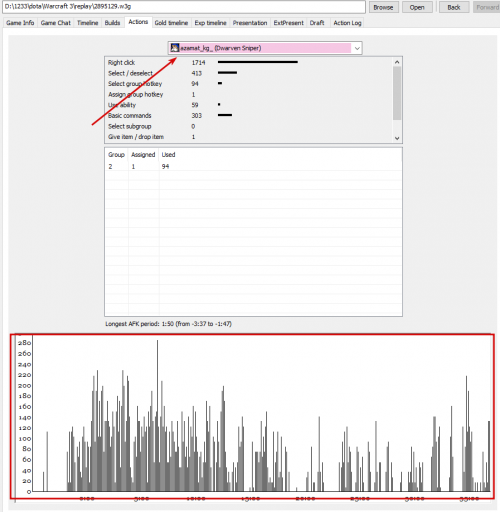500x512 pixels.
Task: Expand the player selection dropdown arrow
Action: [357, 48]
